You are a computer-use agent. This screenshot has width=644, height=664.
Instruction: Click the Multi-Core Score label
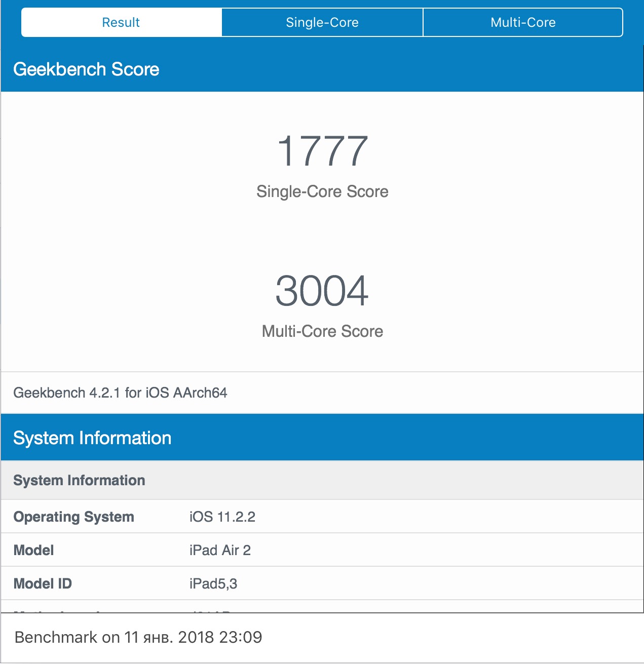322,331
